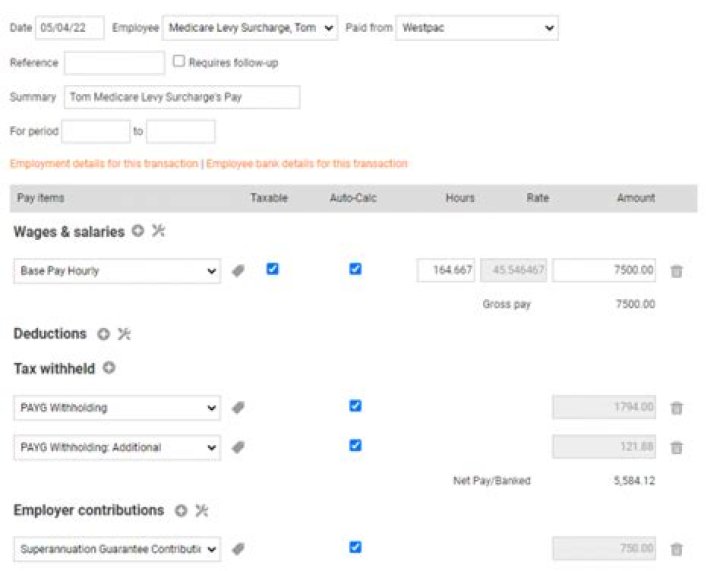Click the Date input field
Screen dimensions: 720x571
pyautogui.click(x=70, y=28)
